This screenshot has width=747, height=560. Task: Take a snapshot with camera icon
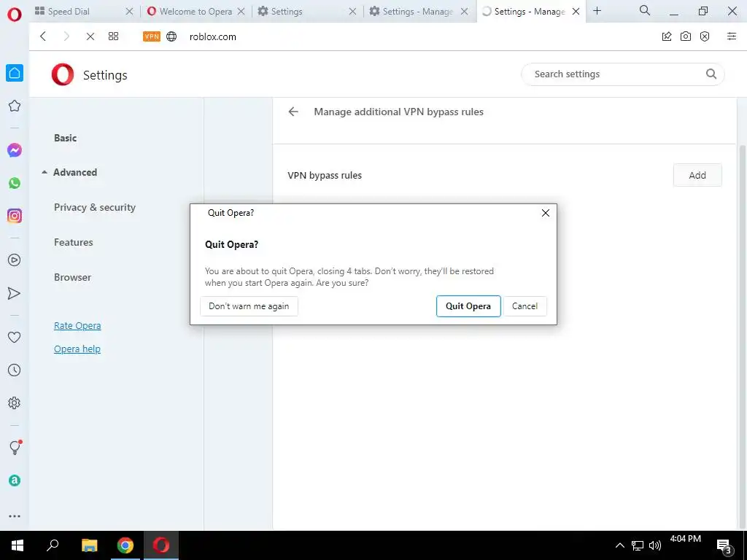click(x=686, y=36)
